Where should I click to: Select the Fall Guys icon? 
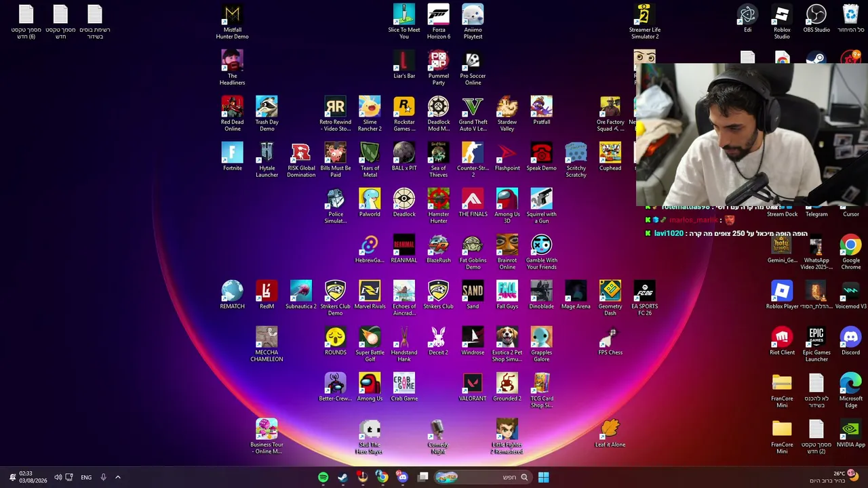tap(507, 295)
